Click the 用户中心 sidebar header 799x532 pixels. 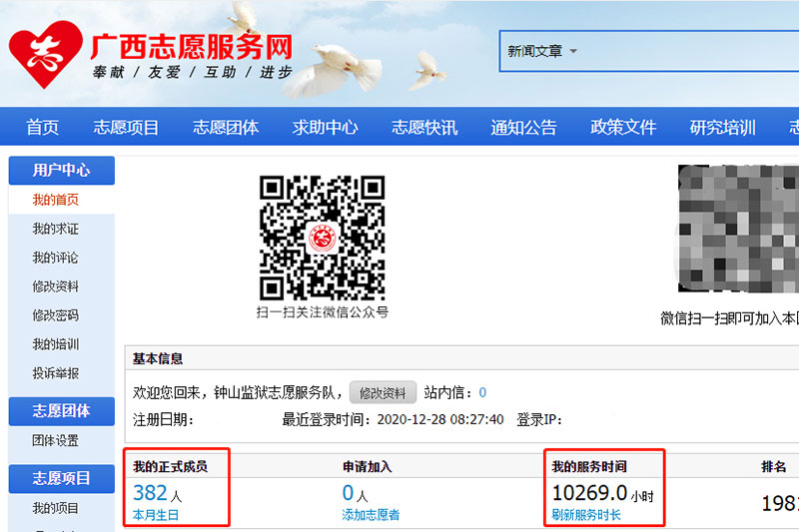[62, 170]
